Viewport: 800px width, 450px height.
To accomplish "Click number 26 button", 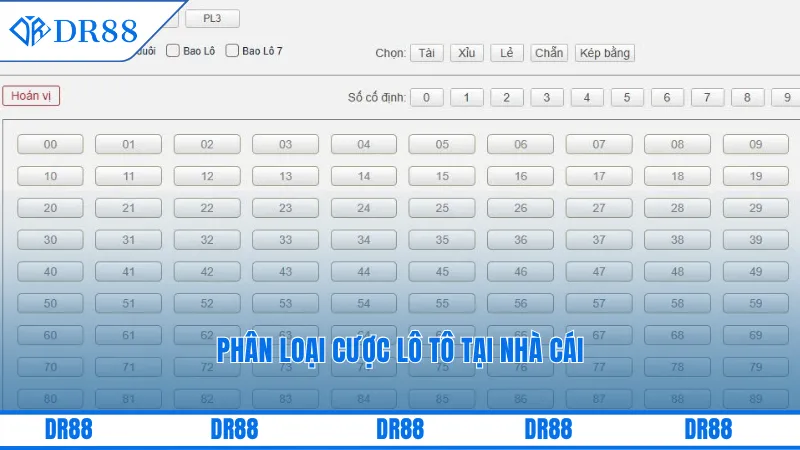I will pos(520,208).
